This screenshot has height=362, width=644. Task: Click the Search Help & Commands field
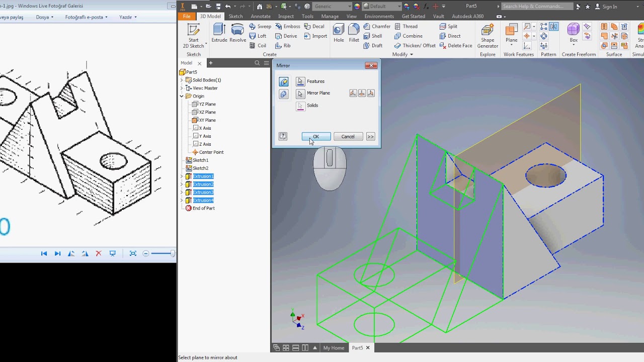coord(537,7)
